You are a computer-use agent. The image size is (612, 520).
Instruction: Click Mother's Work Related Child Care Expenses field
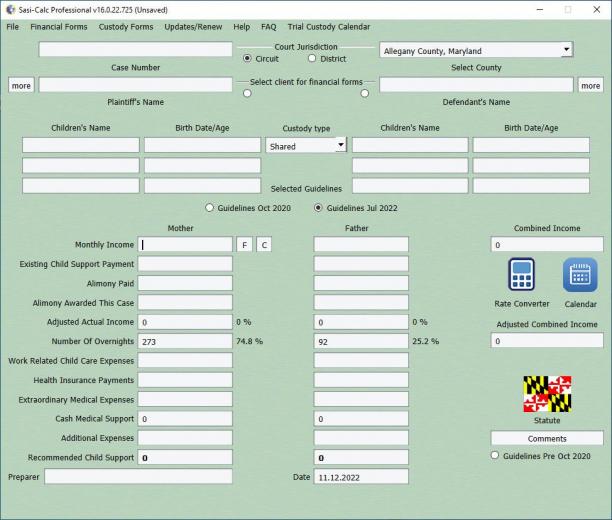coord(185,360)
